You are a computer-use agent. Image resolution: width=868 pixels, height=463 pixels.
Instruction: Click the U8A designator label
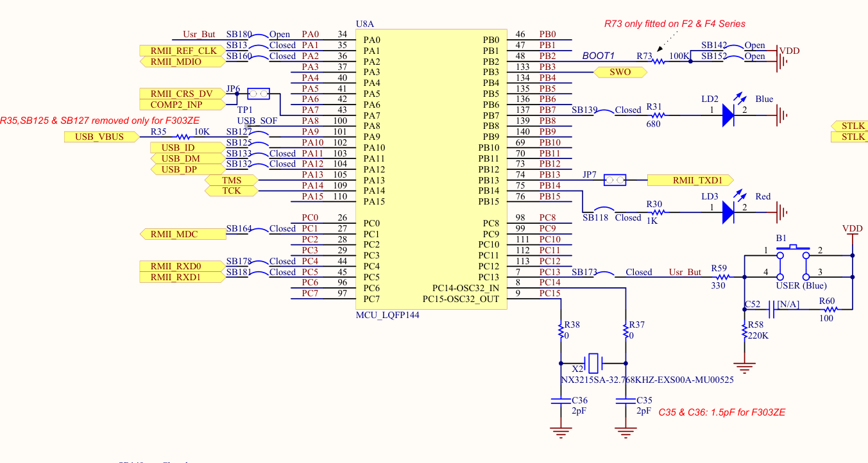click(x=364, y=24)
